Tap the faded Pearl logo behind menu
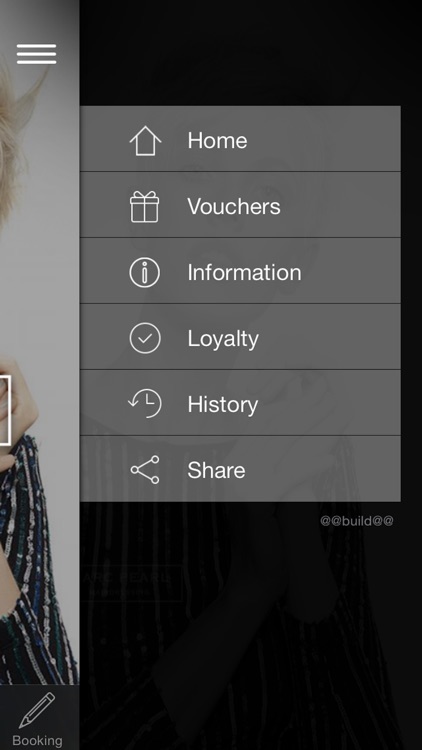The width and height of the screenshot is (422, 750). [x=130, y=583]
